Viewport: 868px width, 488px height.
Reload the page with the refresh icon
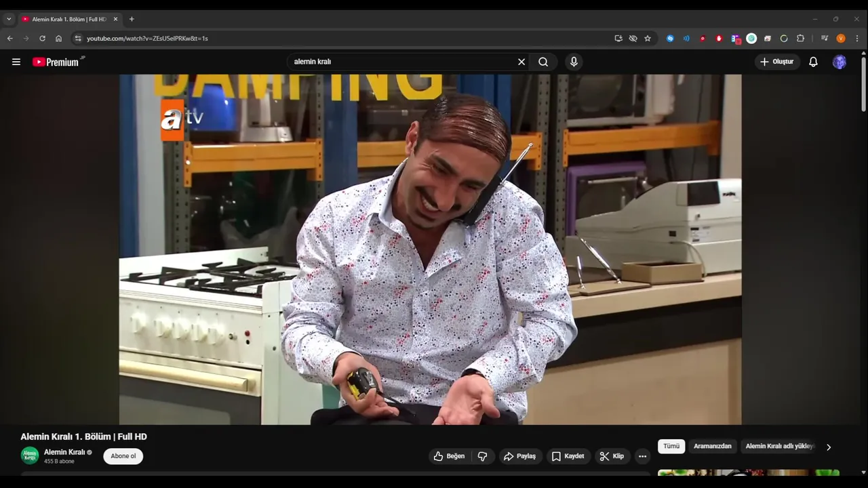point(43,39)
